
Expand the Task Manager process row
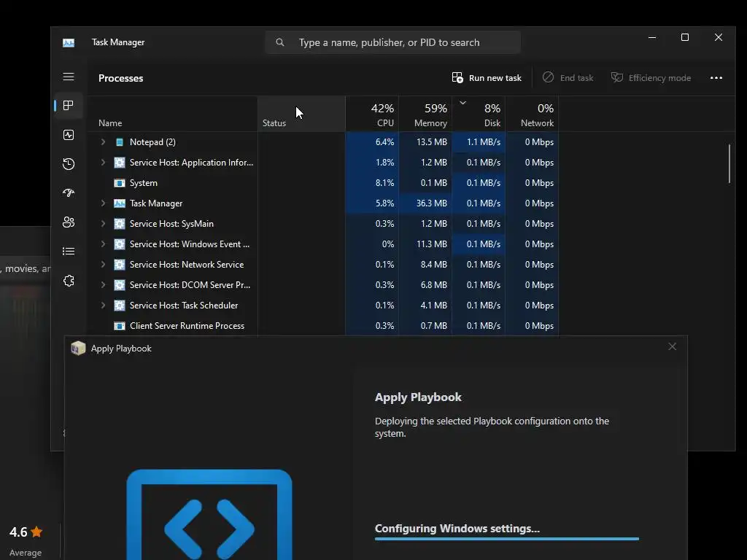pyautogui.click(x=103, y=203)
